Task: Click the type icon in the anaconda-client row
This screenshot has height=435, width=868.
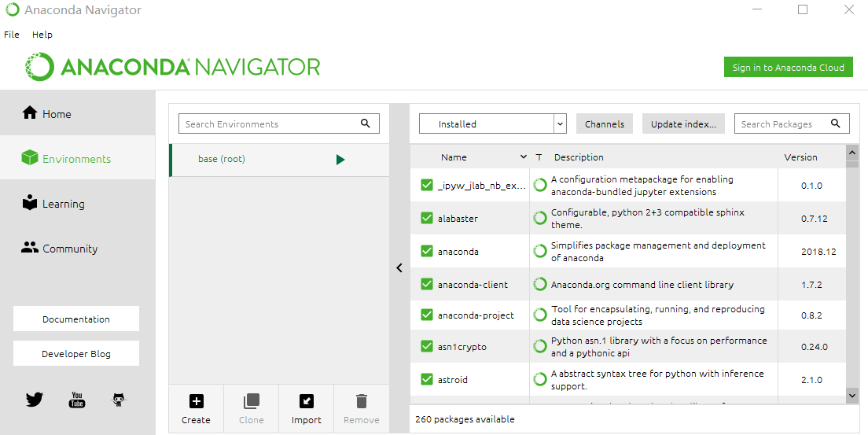Action: click(x=539, y=284)
